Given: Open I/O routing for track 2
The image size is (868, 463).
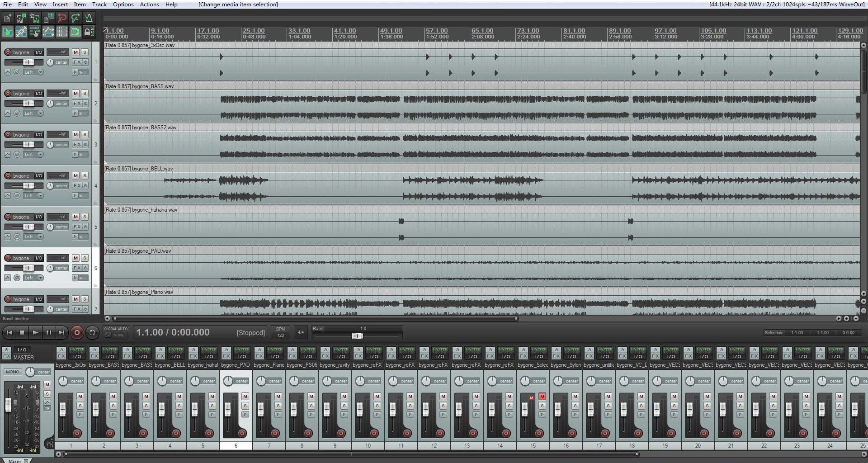Looking at the screenshot, I should point(39,94).
